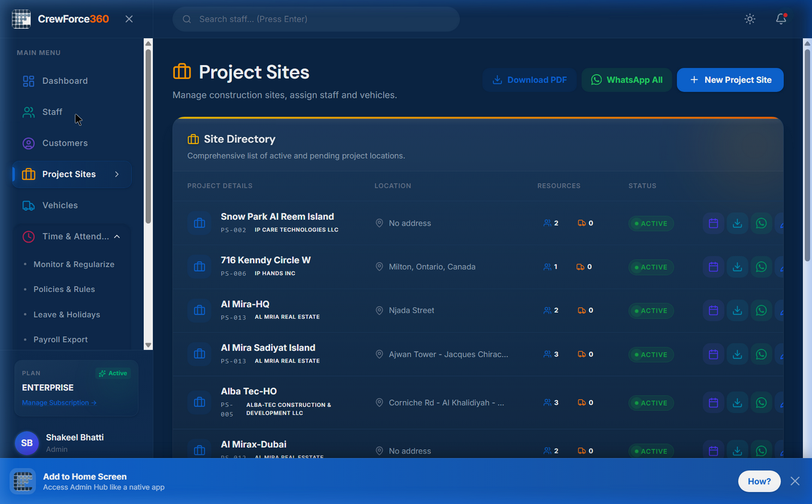The width and height of the screenshot is (812, 504).
Task: Download Snow Park Al Reem Island details
Action: [x=737, y=223]
